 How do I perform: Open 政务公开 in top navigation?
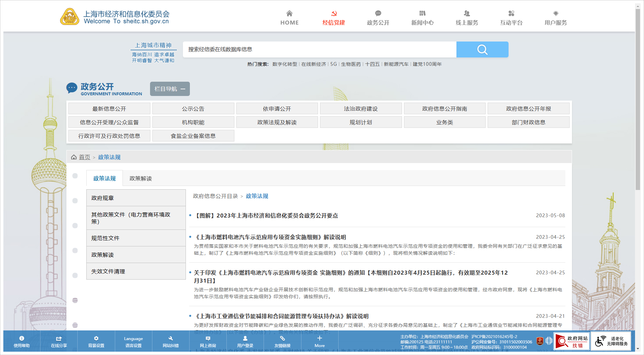pos(378,18)
